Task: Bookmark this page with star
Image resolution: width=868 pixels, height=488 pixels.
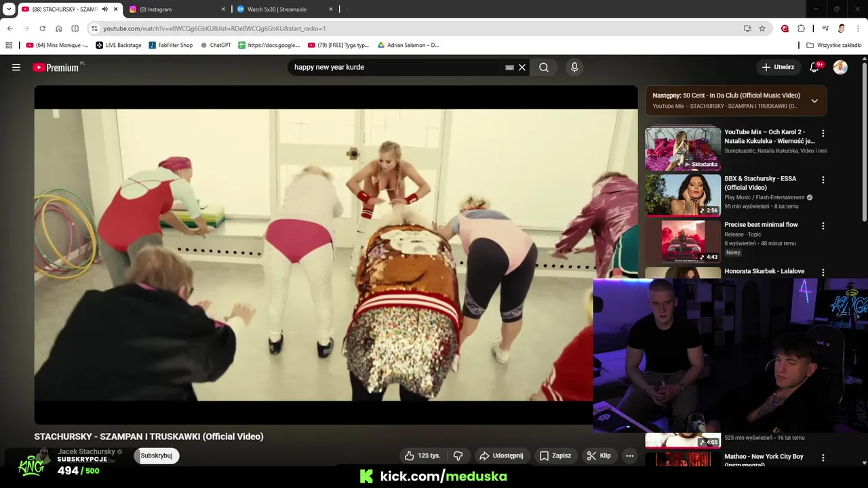Action: pos(762,28)
